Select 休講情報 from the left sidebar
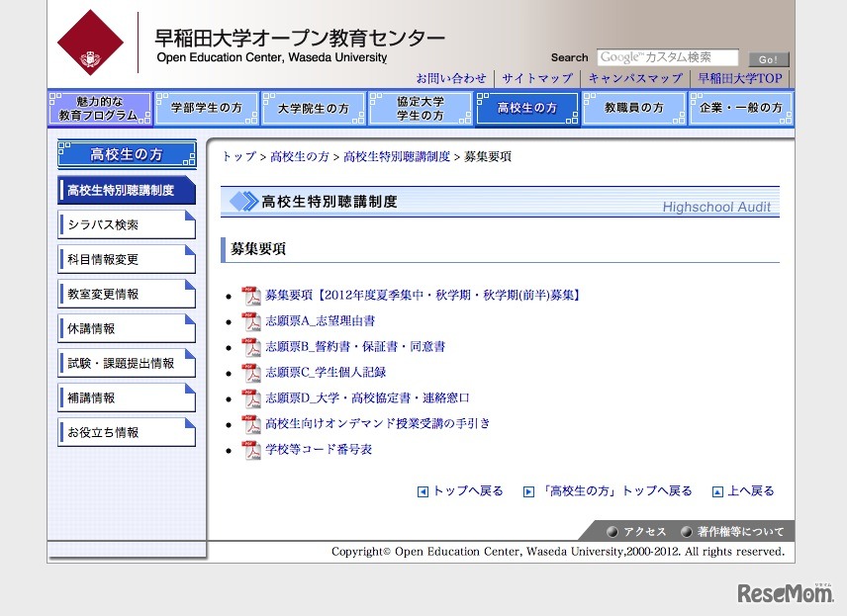This screenshot has width=847, height=616. (126, 327)
